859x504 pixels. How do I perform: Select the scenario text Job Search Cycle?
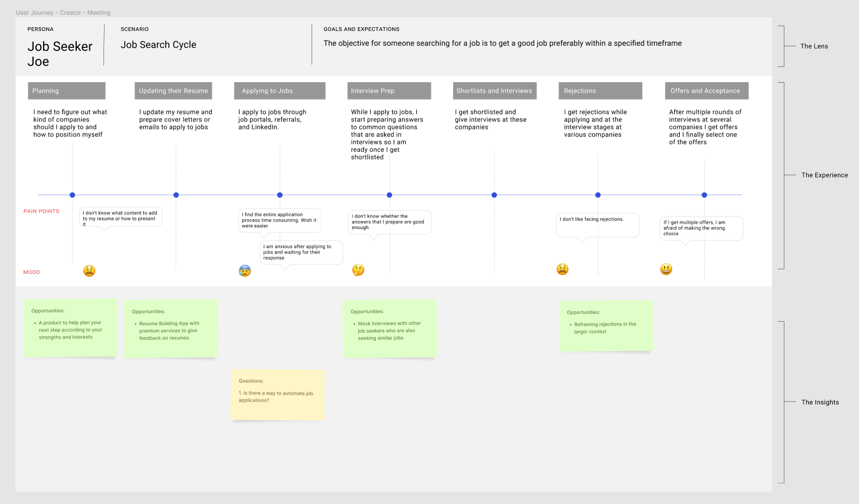point(159,45)
